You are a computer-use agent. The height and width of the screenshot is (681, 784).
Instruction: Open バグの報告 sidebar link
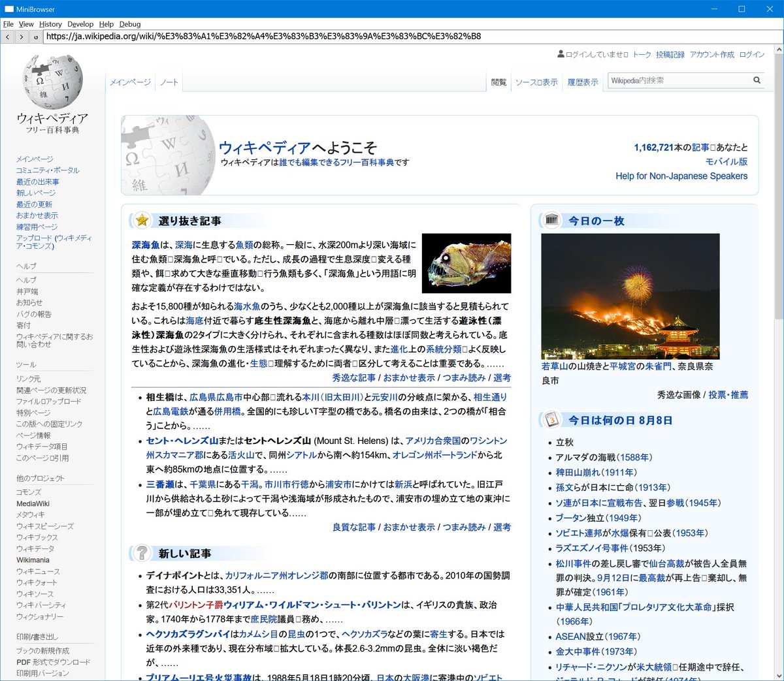[34, 314]
